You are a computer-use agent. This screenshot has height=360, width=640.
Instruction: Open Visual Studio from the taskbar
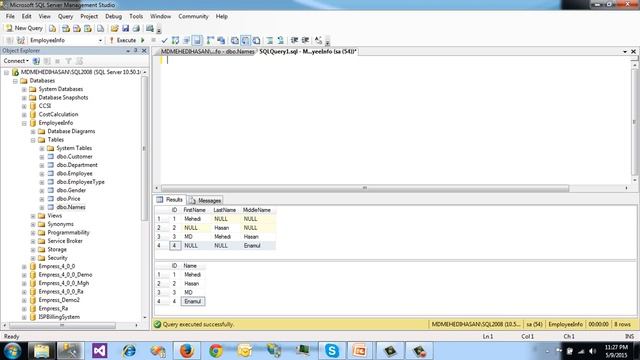tap(100, 351)
